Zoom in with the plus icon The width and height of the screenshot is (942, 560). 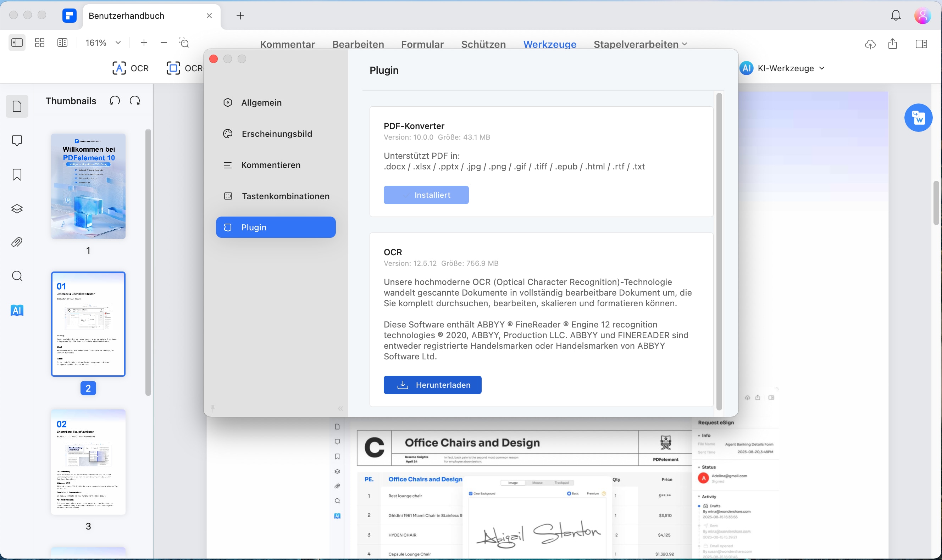144,43
